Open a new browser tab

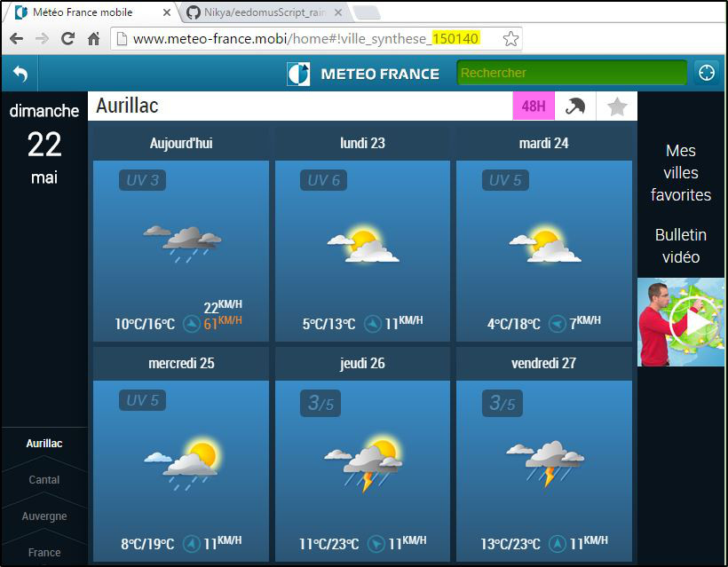pyautogui.click(x=367, y=13)
